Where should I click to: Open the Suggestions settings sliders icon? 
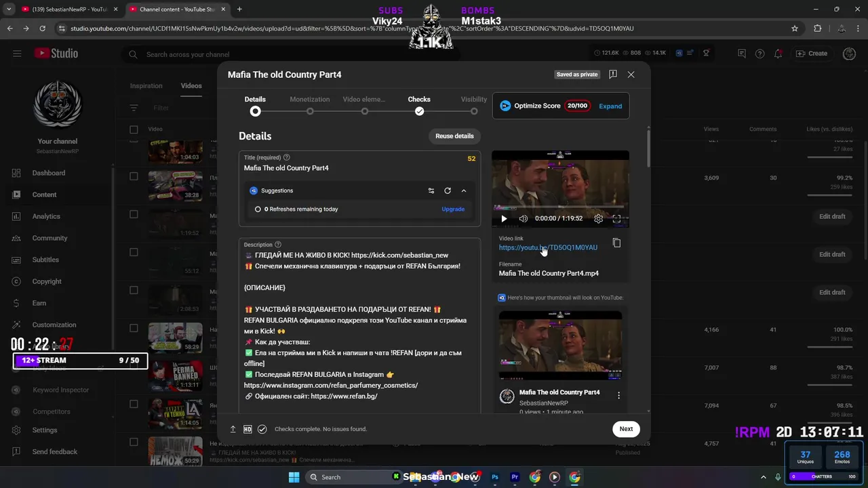431,191
